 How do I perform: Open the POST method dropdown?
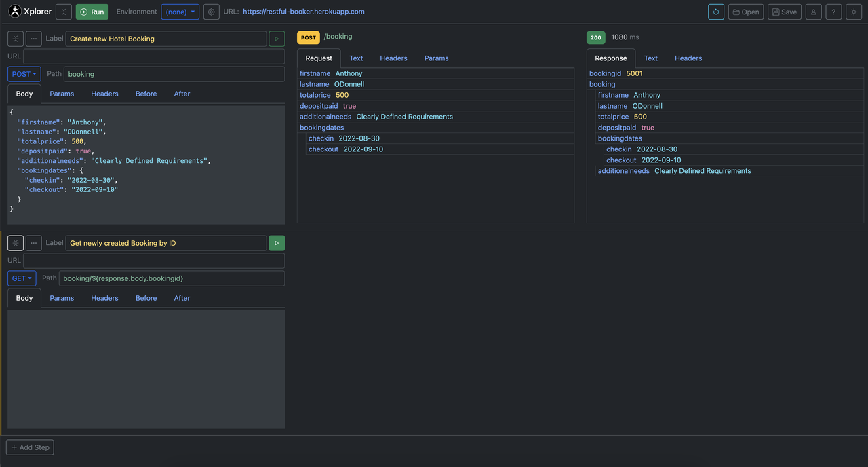pos(24,74)
